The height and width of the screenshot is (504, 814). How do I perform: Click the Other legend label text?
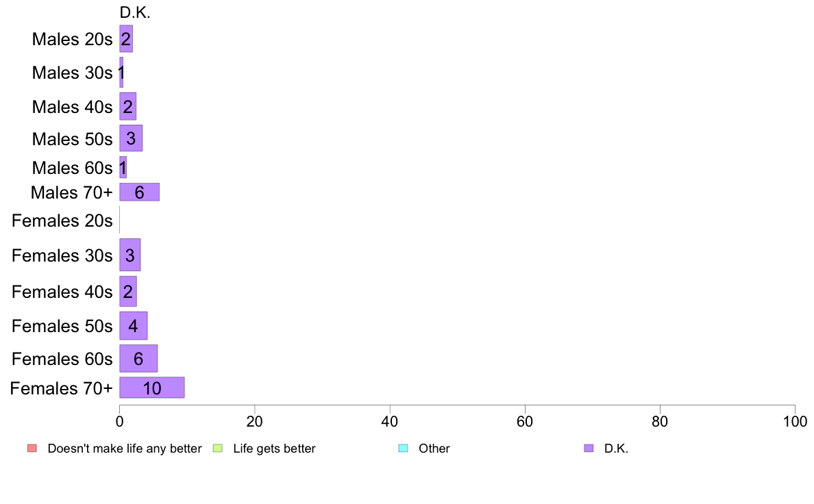434,449
